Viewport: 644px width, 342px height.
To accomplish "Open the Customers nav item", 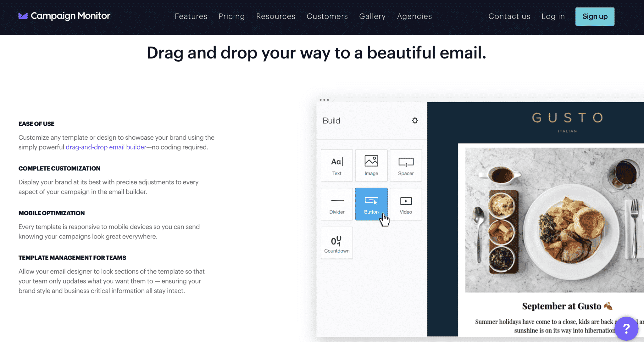I will (327, 16).
